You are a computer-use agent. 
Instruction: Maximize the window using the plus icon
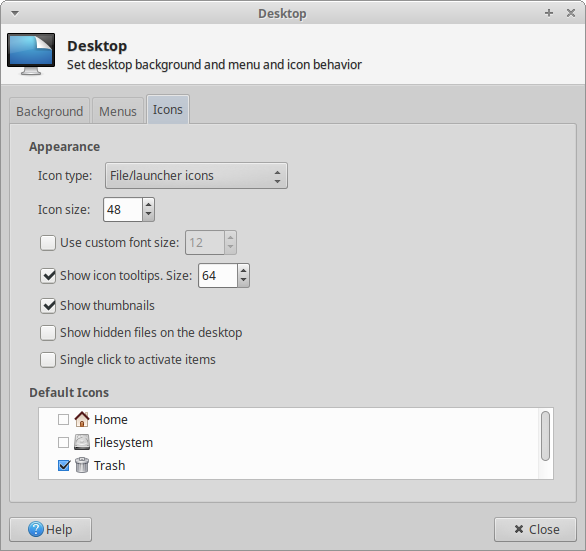(x=549, y=13)
